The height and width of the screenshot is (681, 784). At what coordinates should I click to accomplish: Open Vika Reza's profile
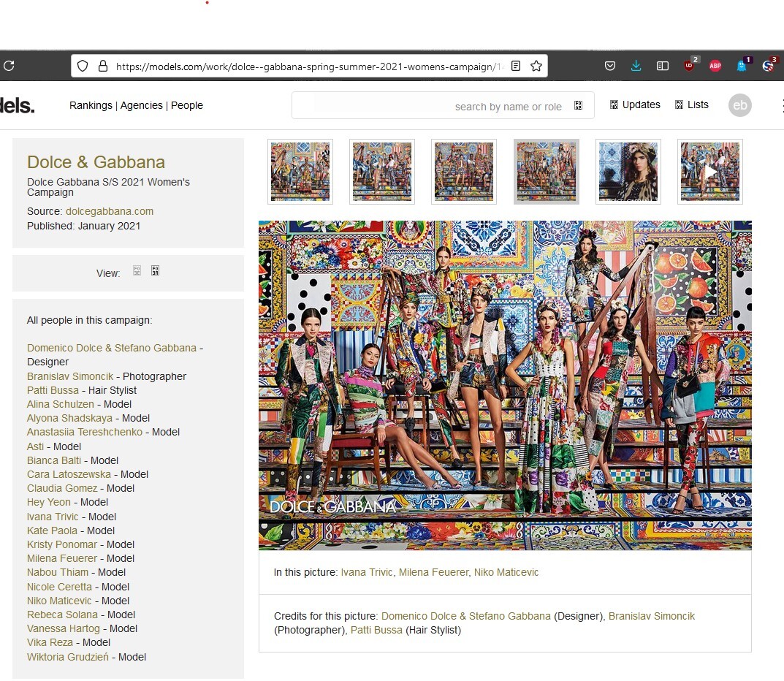coord(50,642)
